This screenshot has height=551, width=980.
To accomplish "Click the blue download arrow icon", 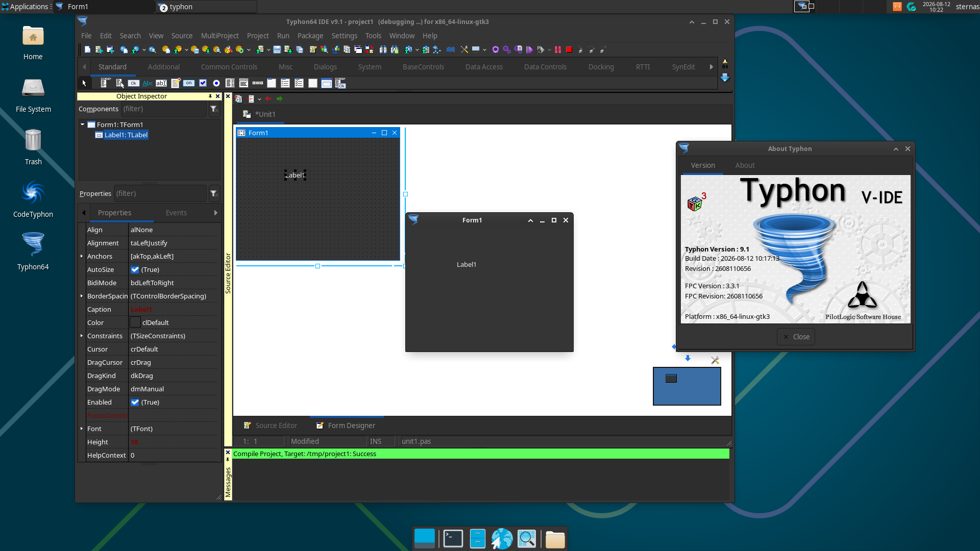I will point(725,78).
